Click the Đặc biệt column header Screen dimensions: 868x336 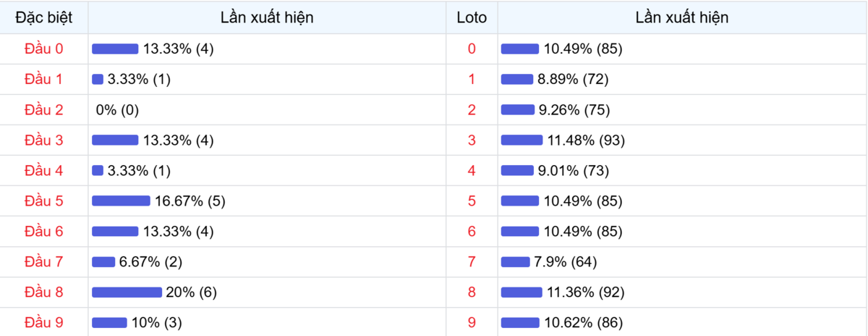pyautogui.click(x=44, y=17)
